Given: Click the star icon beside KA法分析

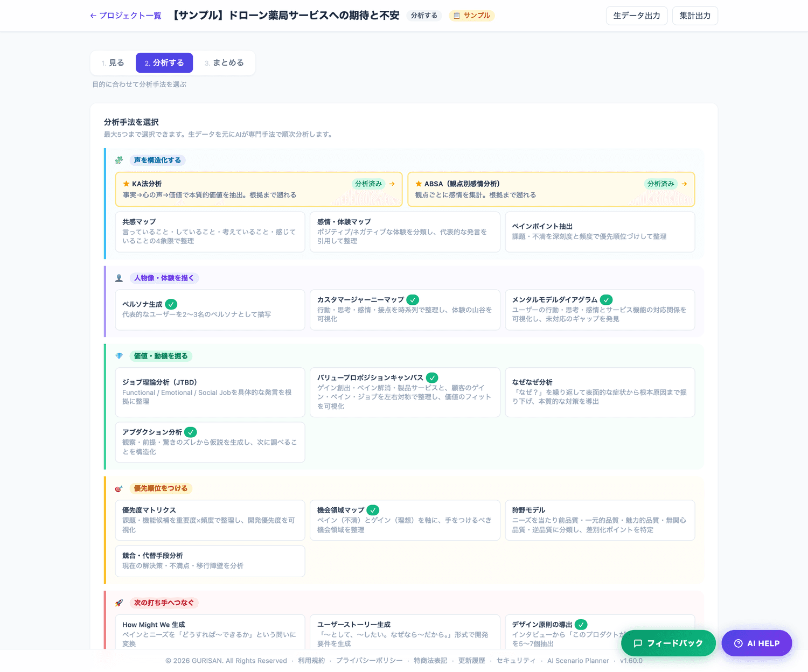Looking at the screenshot, I should [x=126, y=184].
